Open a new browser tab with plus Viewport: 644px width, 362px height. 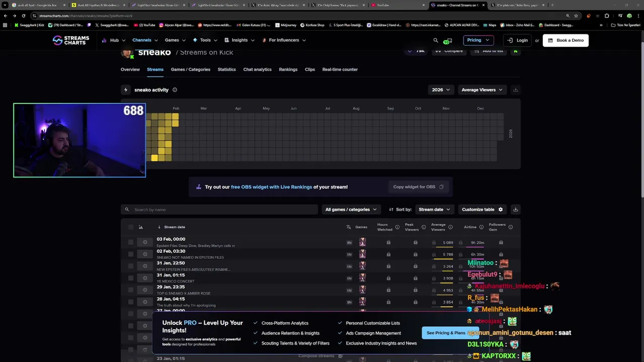pos(552,5)
